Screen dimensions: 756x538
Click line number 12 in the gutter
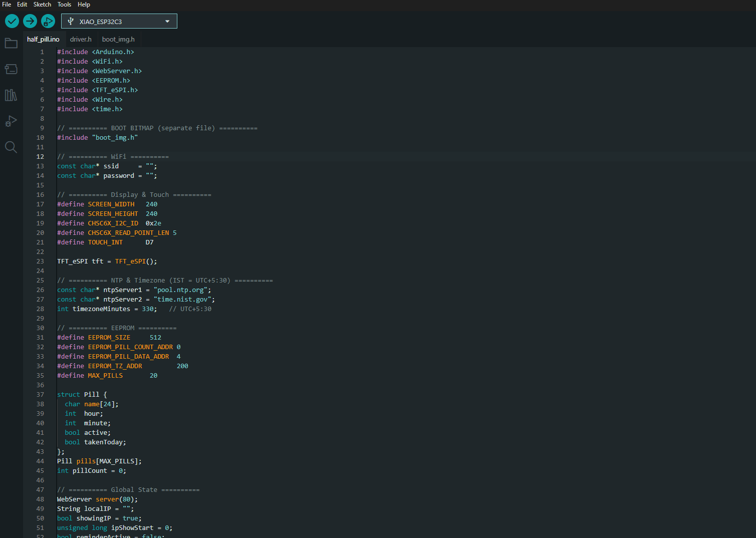(40, 157)
